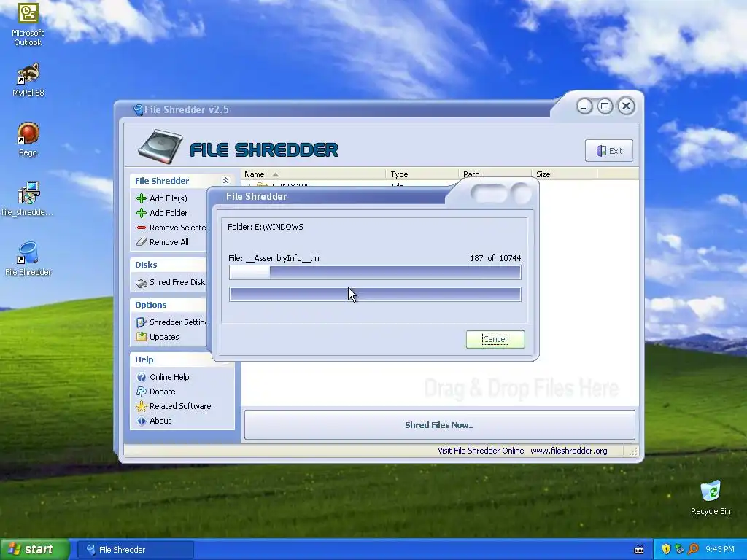Image resolution: width=747 pixels, height=560 pixels.
Task: Choose Remove All in the sidebar
Action: click(169, 242)
